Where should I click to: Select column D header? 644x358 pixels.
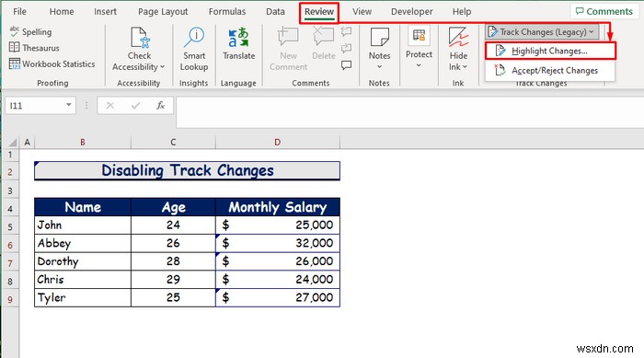point(278,143)
